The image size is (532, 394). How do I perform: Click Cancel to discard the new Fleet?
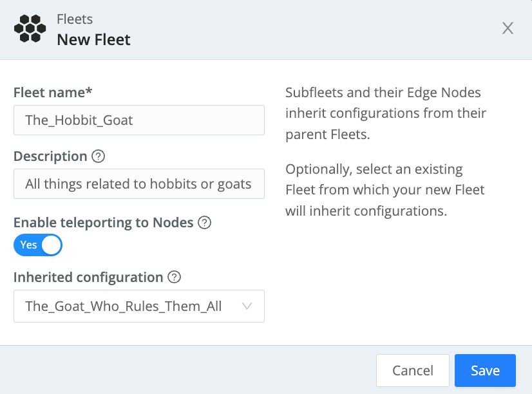(412, 370)
